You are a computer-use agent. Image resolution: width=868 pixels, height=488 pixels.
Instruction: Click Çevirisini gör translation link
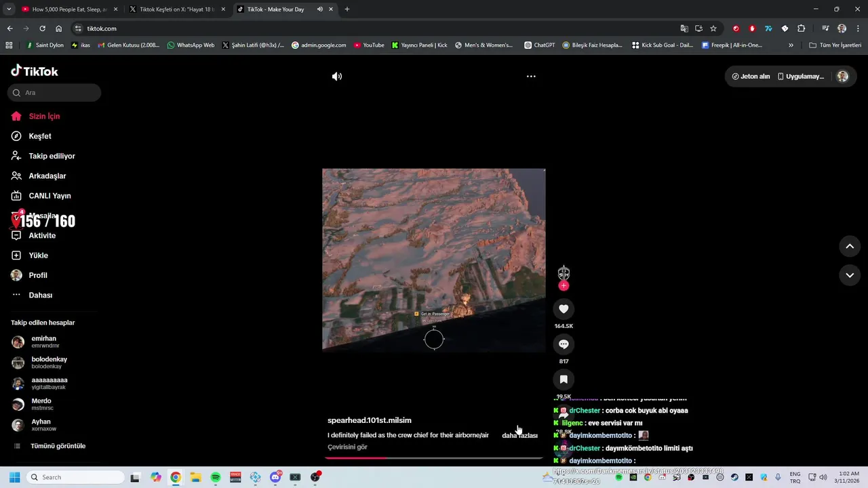pyautogui.click(x=347, y=447)
